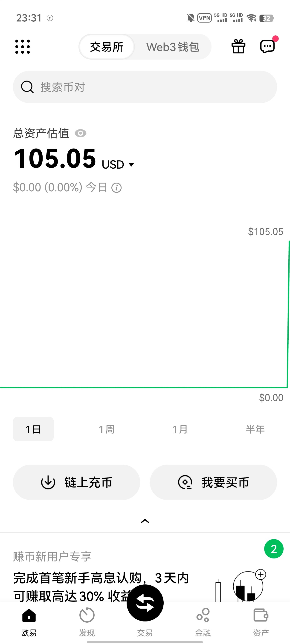
Task: Hide total asset value with eye icon
Action: 81,133
